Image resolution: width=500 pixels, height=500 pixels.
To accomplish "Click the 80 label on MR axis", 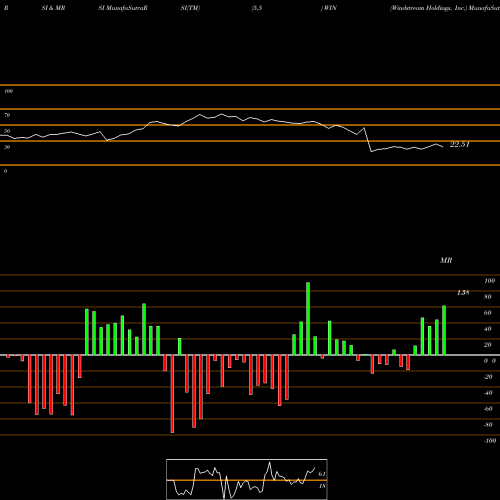I will pyautogui.click(x=488, y=297).
